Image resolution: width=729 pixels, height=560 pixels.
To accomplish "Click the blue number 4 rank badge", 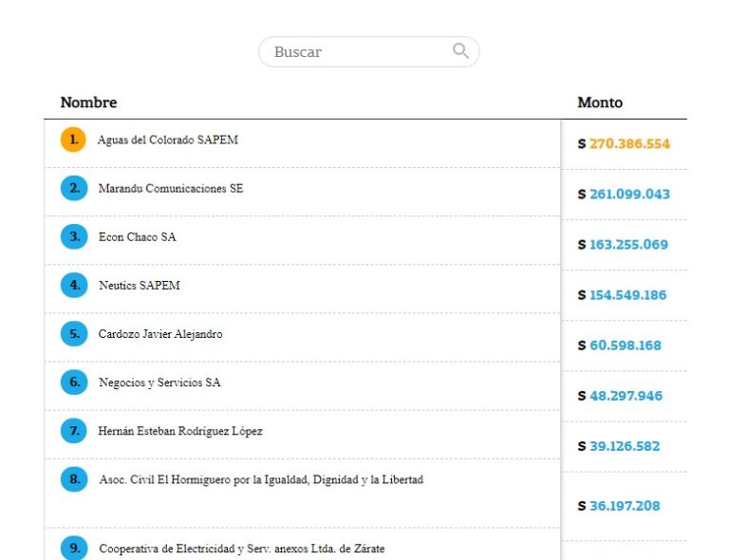I will (74, 286).
